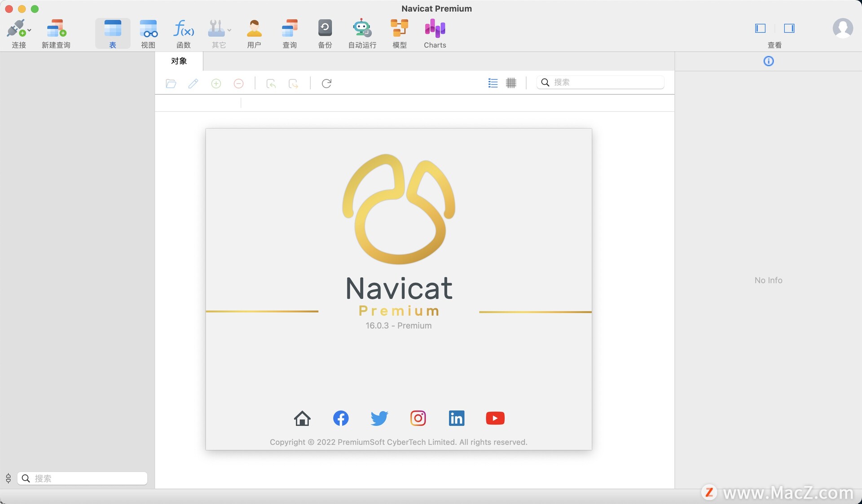Select the Objects (对象) tab

[x=179, y=61]
